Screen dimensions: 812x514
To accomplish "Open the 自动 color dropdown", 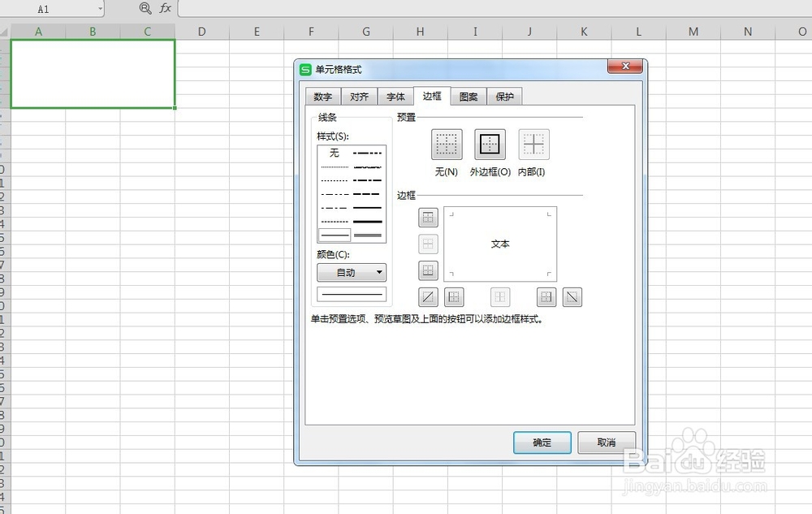I will click(352, 272).
